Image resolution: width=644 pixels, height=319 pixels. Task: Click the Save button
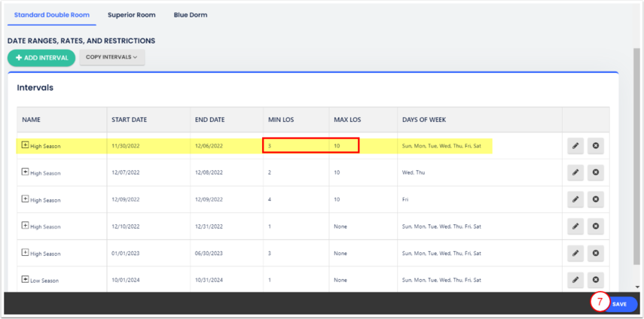[x=618, y=304]
